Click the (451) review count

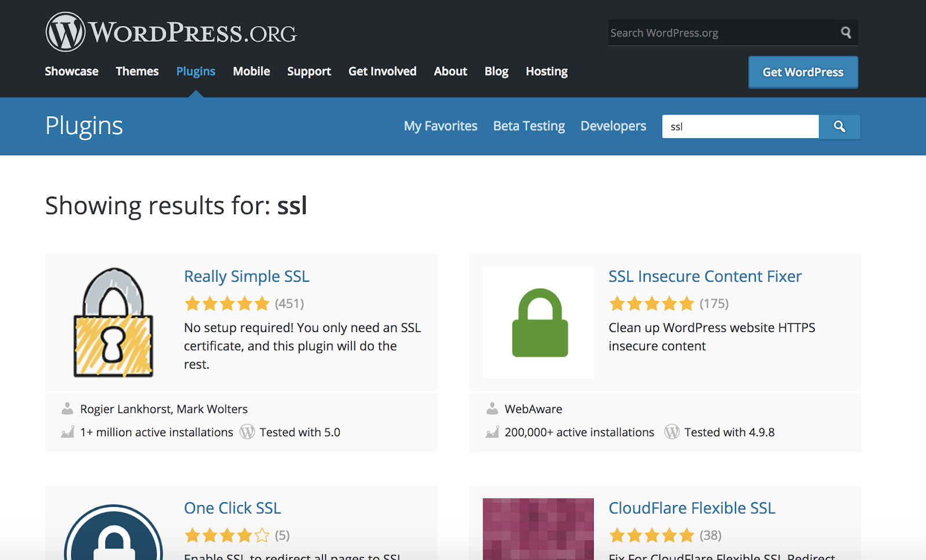click(289, 303)
